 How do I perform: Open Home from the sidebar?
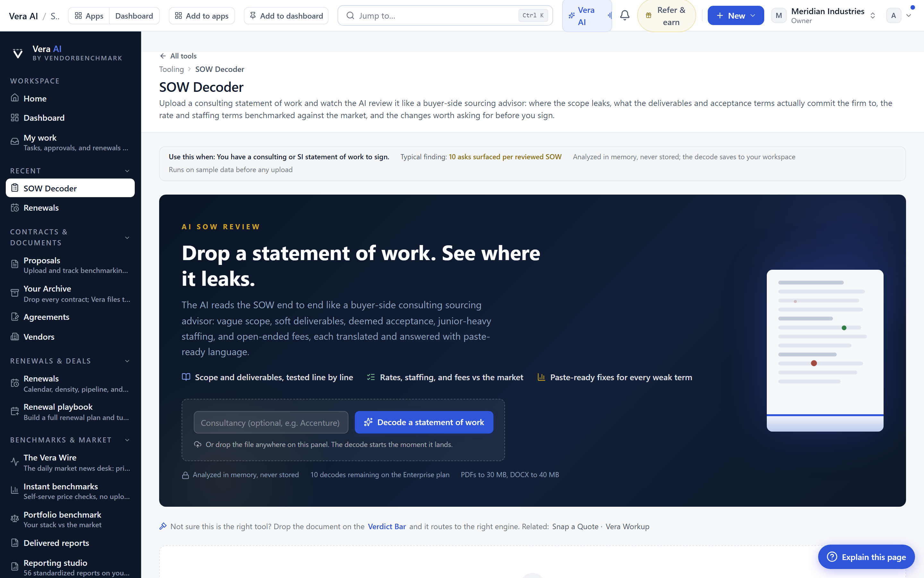70,98
